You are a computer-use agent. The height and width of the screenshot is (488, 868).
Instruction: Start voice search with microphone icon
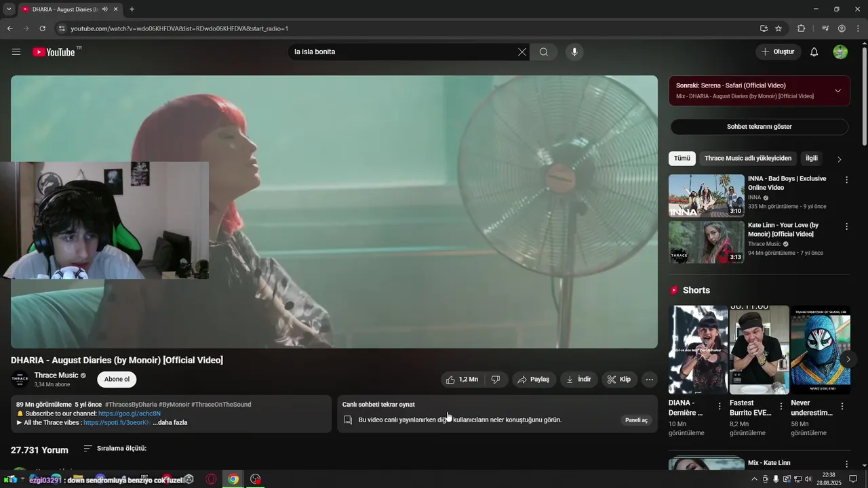click(574, 52)
